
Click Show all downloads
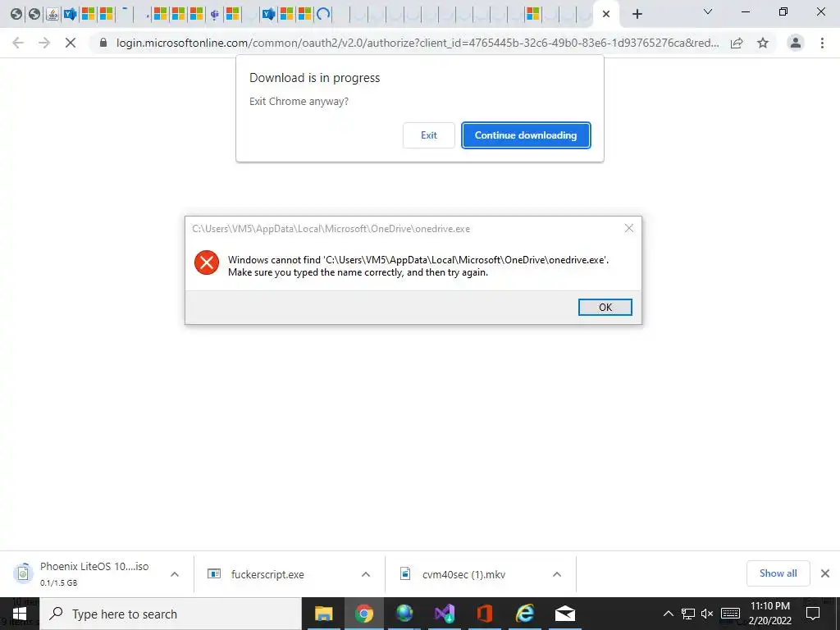pos(778,573)
